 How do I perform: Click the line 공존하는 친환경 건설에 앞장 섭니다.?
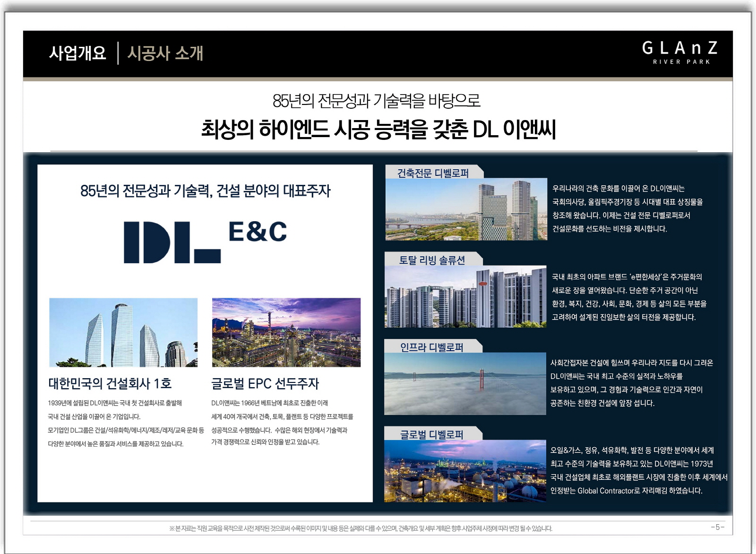[602, 403]
